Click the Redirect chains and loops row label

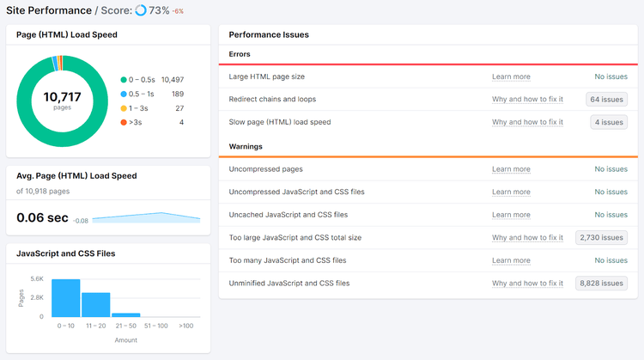click(x=272, y=100)
